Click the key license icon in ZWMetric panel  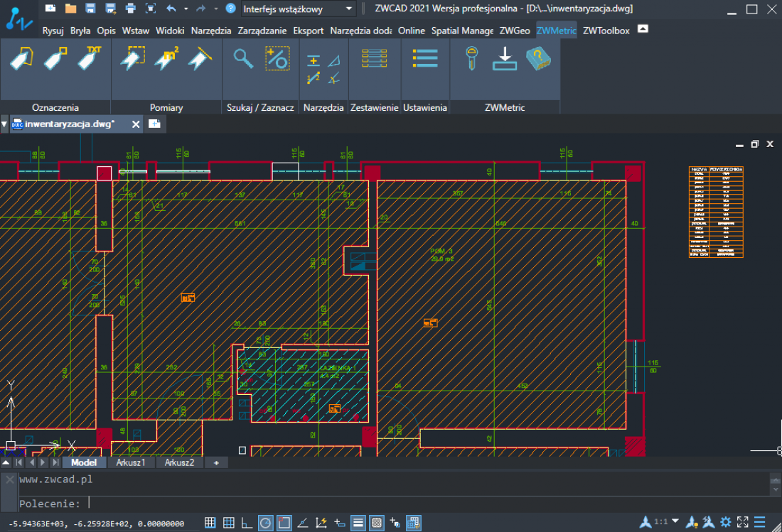[x=471, y=58]
